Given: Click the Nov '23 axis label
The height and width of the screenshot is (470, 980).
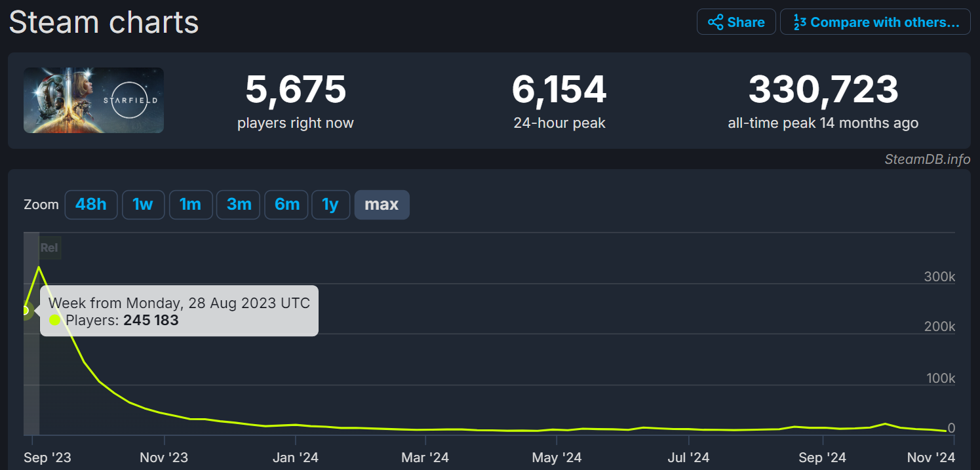Looking at the screenshot, I should click(x=164, y=457).
